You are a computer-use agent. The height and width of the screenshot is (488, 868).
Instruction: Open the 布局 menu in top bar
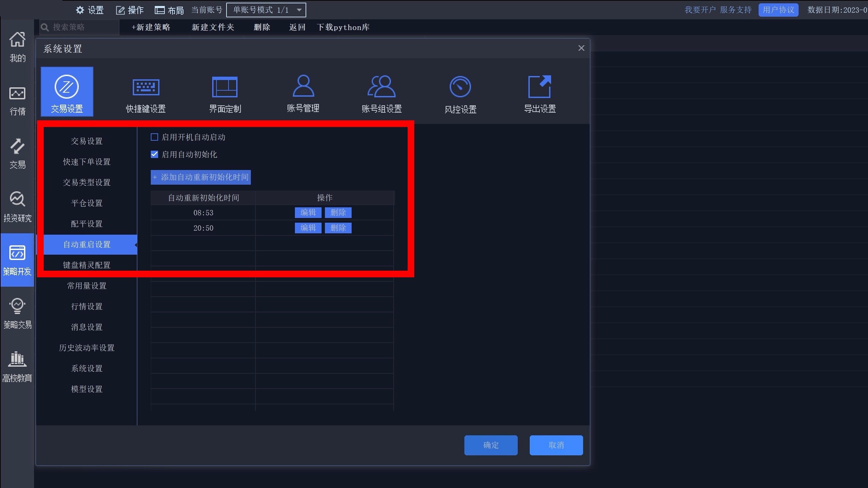coord(169,10)
